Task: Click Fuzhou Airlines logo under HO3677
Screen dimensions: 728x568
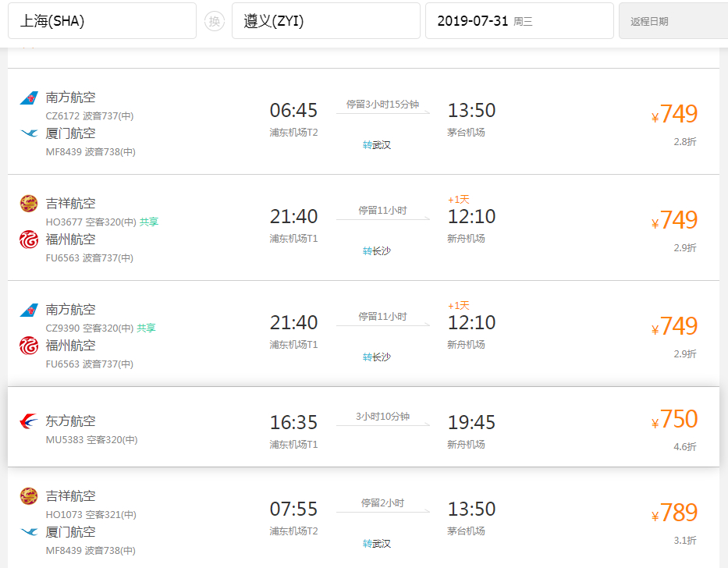Action: (x=29, y=240)
